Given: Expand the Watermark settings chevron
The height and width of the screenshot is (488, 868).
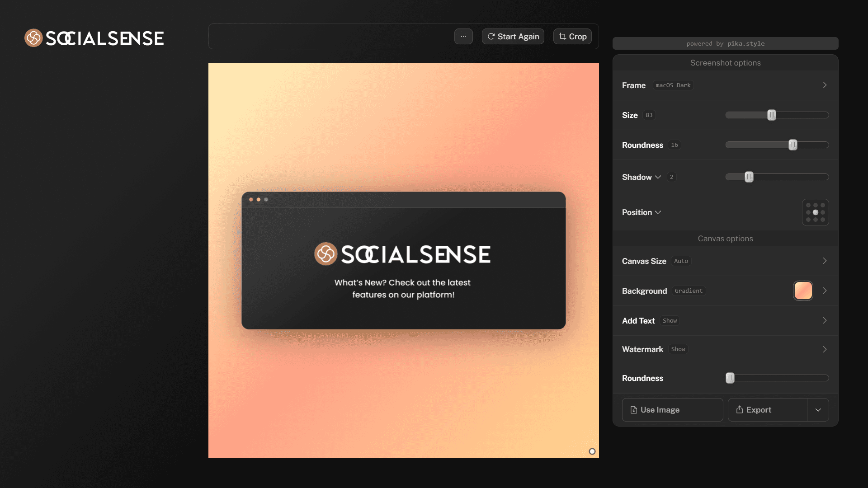Looking at the screenshot, I should (825, 349).
